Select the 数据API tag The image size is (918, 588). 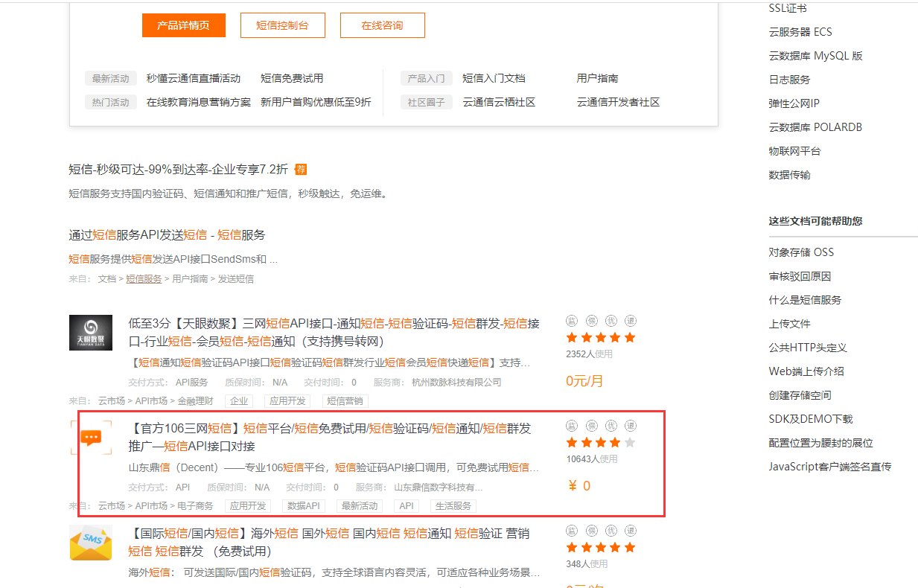tap(304, 506)
